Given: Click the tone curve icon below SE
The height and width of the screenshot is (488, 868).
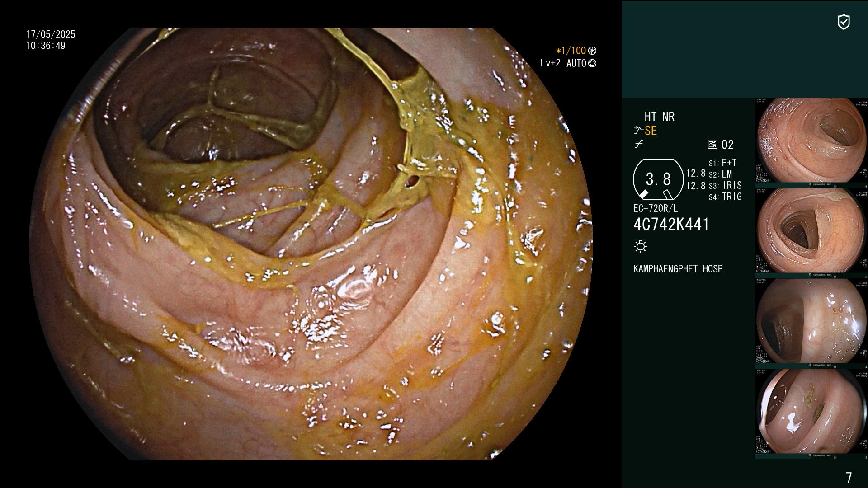Looking at the screenshot, I should tap(639, 144).
